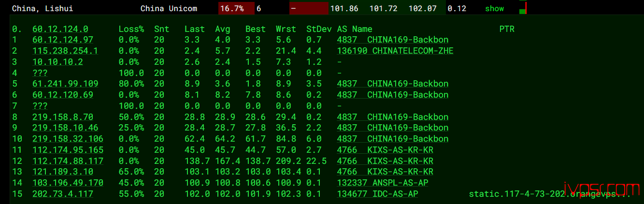This screenshot has height=204, width=644.
Task: Open IP link 219.158.32.106
Action: [x=68, y=139]
